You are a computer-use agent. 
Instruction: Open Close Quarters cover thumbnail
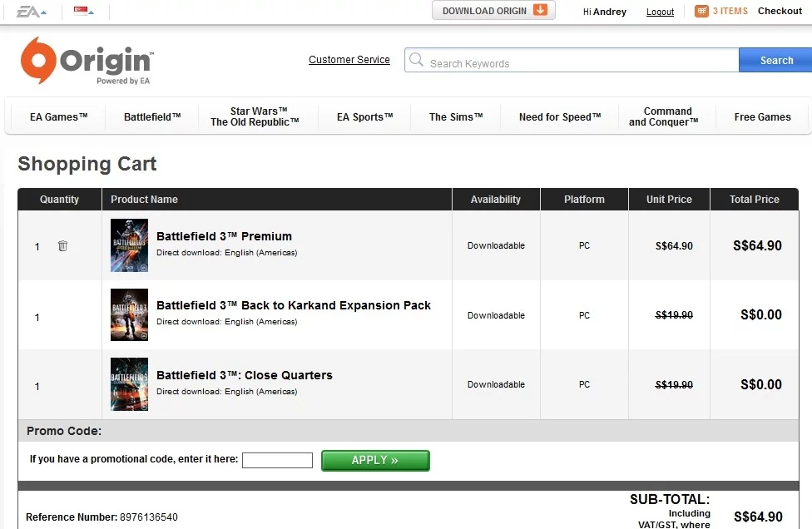pos(129,384)
